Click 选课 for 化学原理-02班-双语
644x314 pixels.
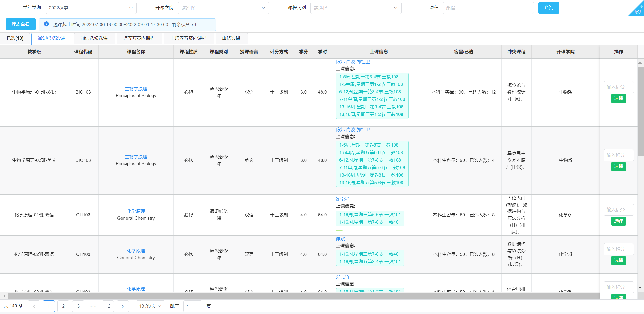pos(619,261)
